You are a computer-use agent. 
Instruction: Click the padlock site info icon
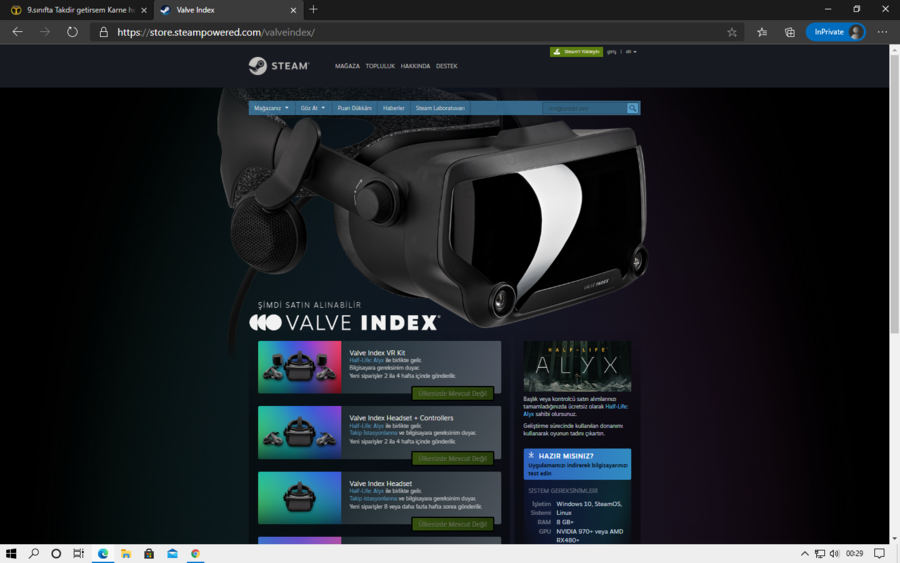[103, 32]
